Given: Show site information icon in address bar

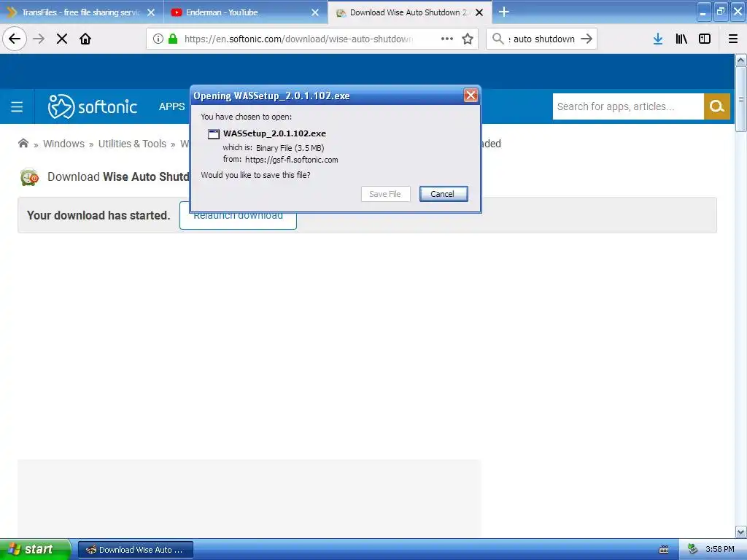Looking at the screenshot, I should pos(158,39).
